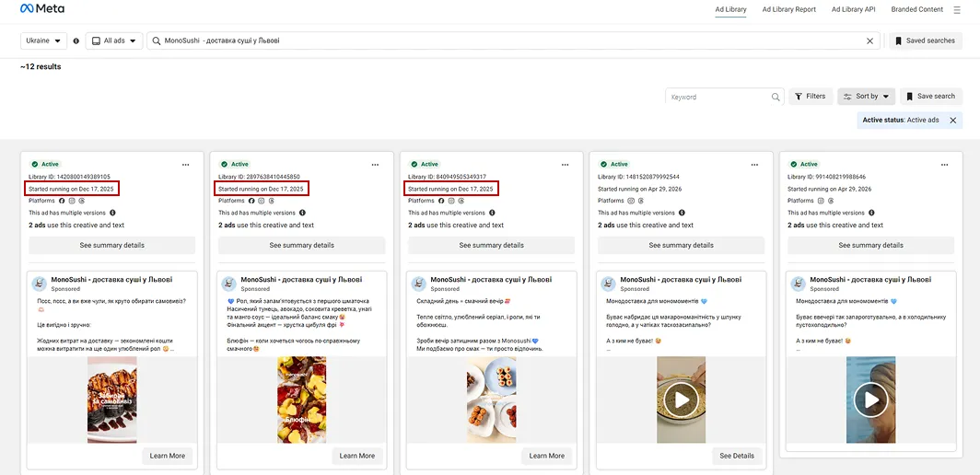Click See Details on the noodle video ad

pos(737,456)
